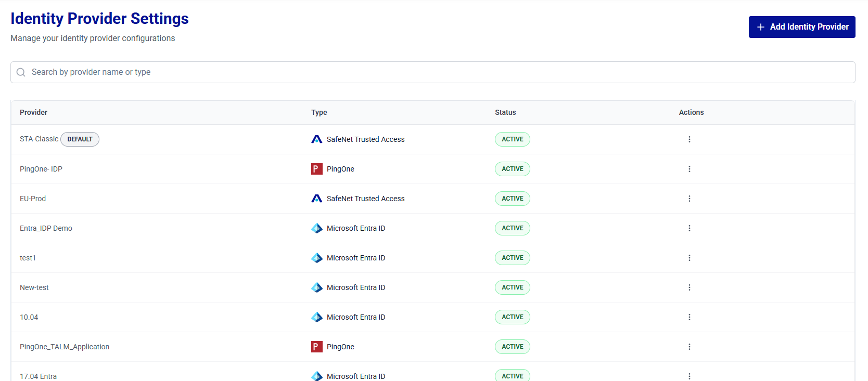Click PingOne type text in PingOne- IDP row
This screenshot has height=381, width=868.
[340, 169]
